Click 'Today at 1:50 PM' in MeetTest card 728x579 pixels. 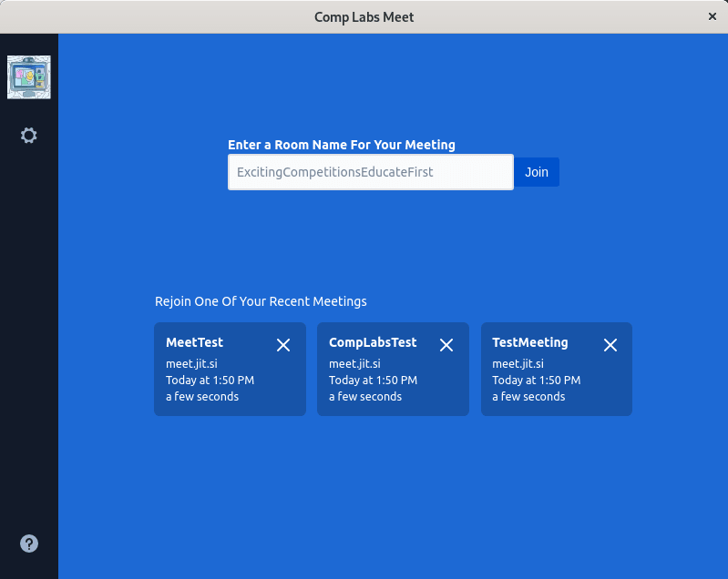[x=210, y=380]
